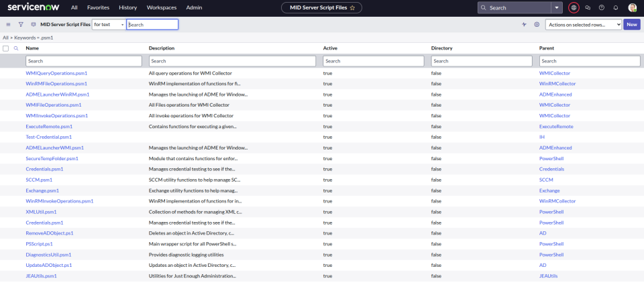Click the All breadcrumb link
The height and width of the screenshot is (293, 644).
pyautogui.click(x=5, y=38)
